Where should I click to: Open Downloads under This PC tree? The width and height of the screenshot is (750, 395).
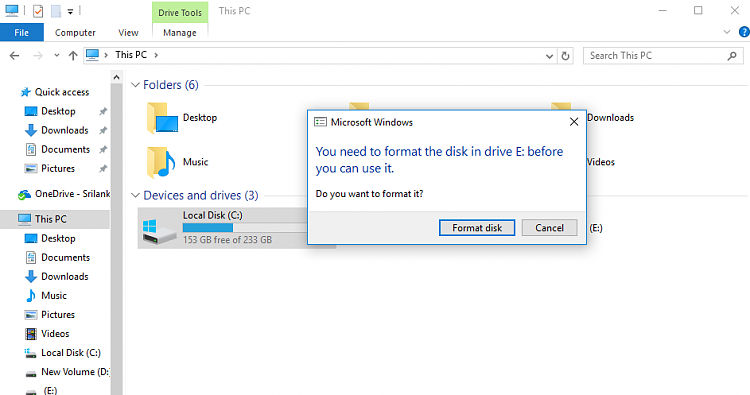coord(65,276)
